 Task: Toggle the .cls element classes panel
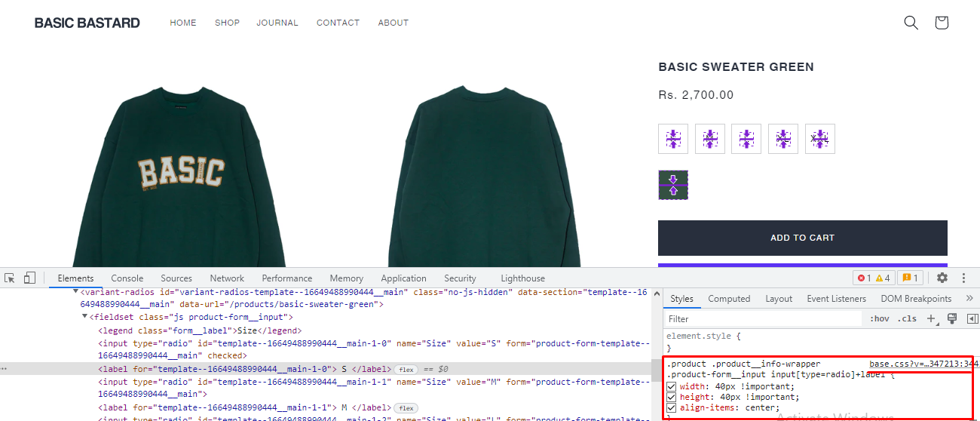click(x=908, y=318)
